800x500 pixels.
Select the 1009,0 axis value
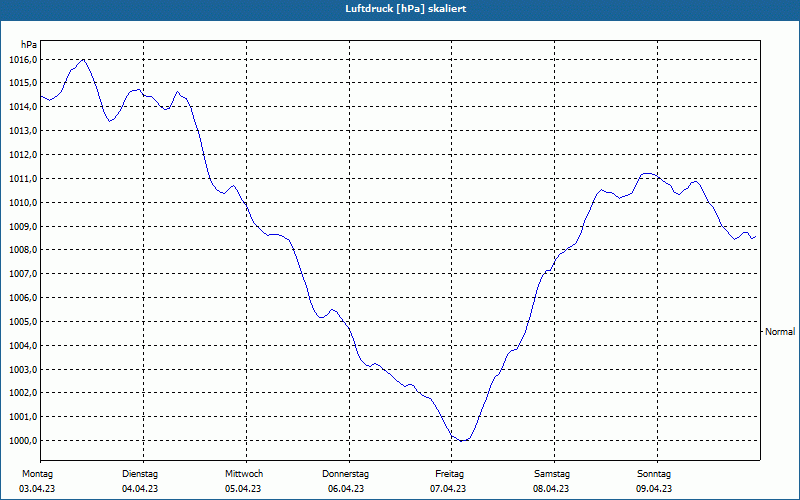(x=23, y=226)
